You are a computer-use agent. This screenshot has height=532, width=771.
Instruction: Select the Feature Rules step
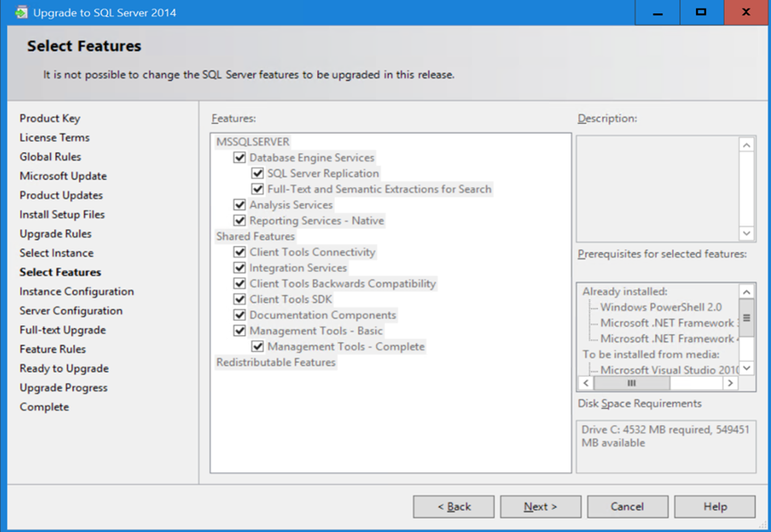[53, 349]
